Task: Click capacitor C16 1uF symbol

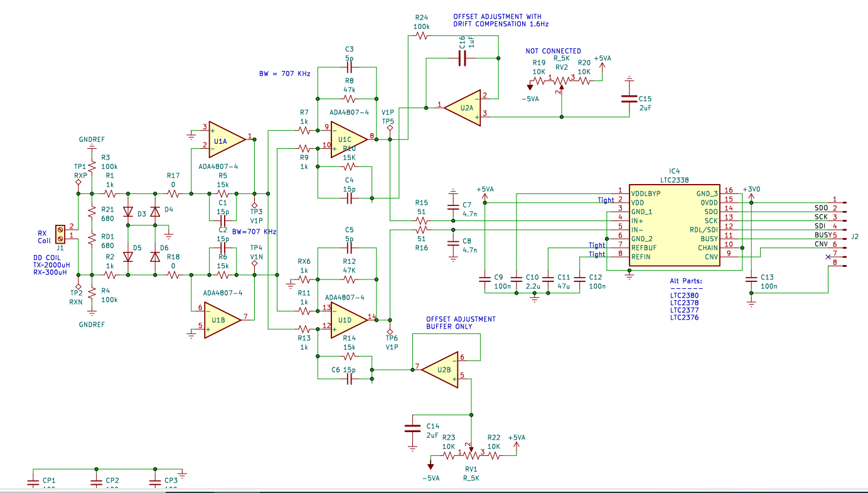Action: [462, 58]
